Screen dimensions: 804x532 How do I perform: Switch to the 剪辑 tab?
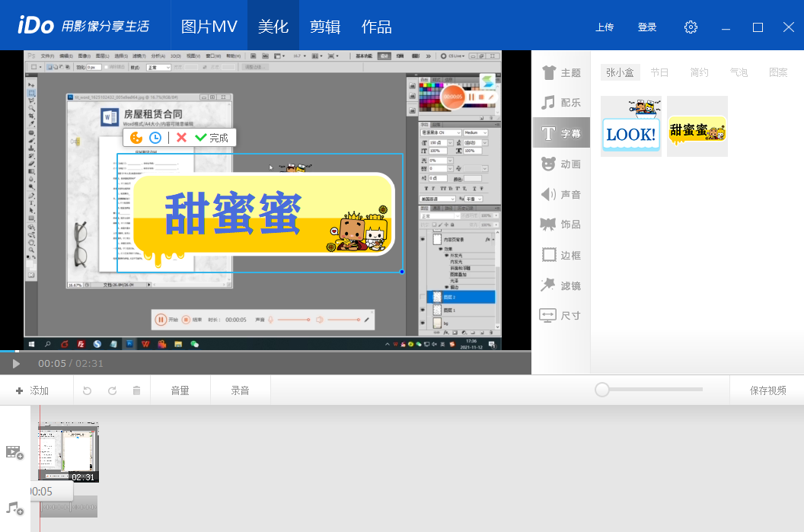(325, 27)
